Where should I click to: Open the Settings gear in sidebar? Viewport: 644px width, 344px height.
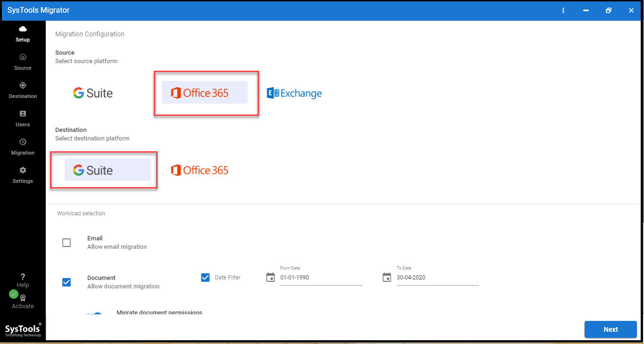(x=23, y=170)
